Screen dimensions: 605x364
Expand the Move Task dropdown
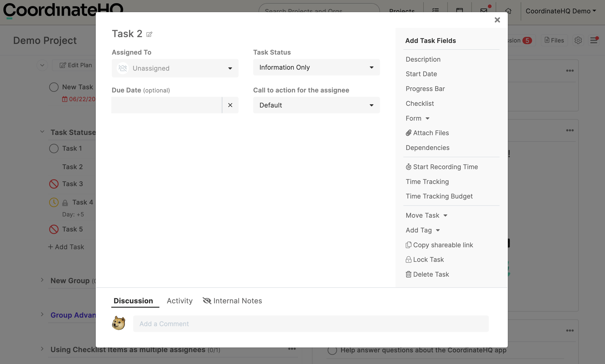pos(426,215)
